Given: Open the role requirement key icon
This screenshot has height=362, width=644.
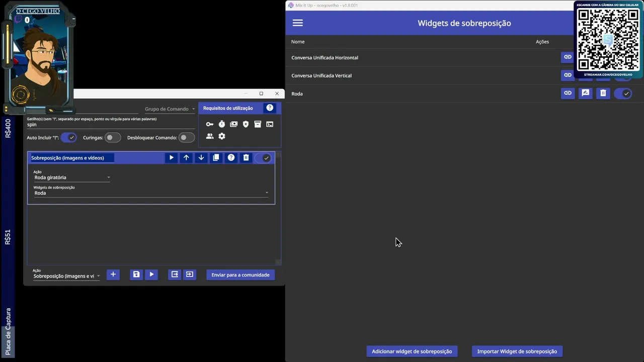Looking at the screenshot, I should tap(210, 124).
